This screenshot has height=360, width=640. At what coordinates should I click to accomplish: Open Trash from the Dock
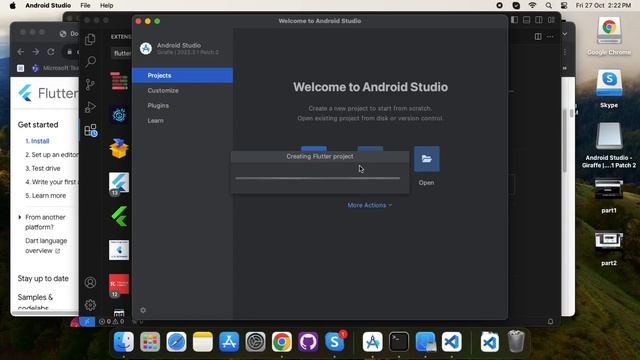(516, 342)
